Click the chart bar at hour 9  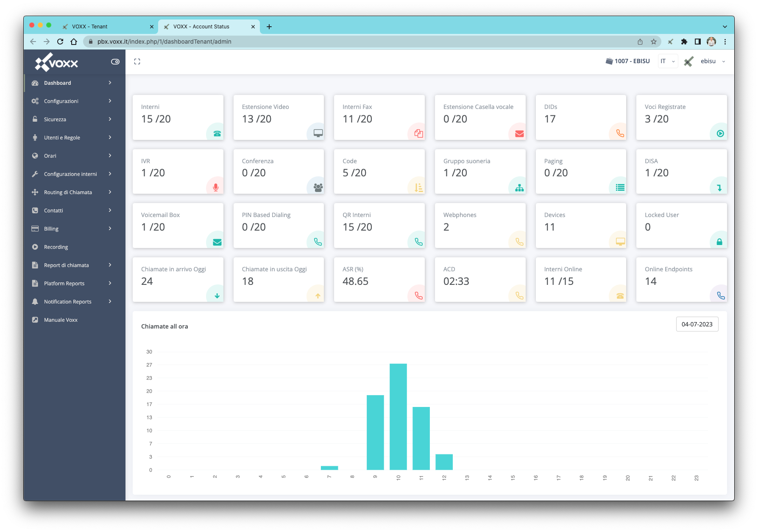375,432
